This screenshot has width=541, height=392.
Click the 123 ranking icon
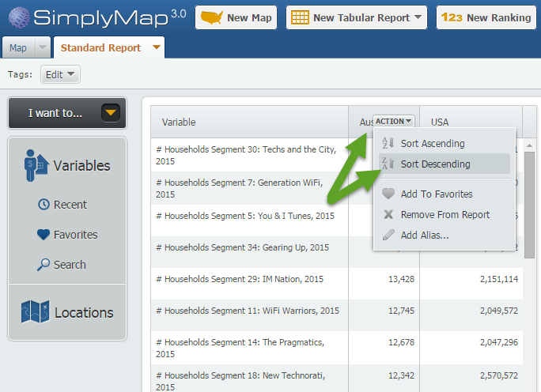pyautogui.click(x=452, y=17)
